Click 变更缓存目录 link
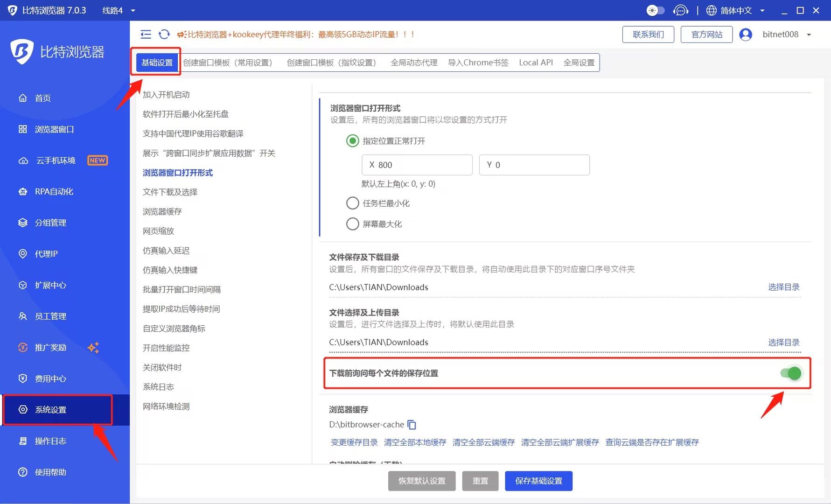The image size is (831, 504). pyautogui.click(x=354, y=442)
